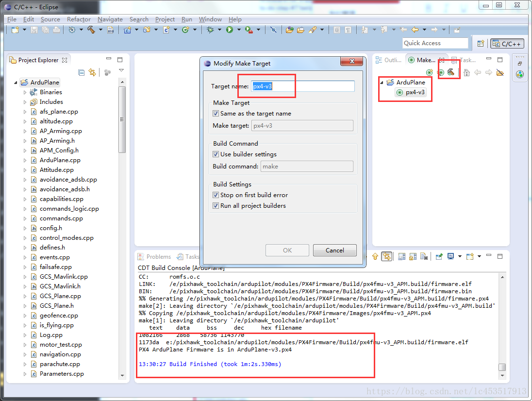Click the New C/C++ Project icon

[x=127, y=30]
